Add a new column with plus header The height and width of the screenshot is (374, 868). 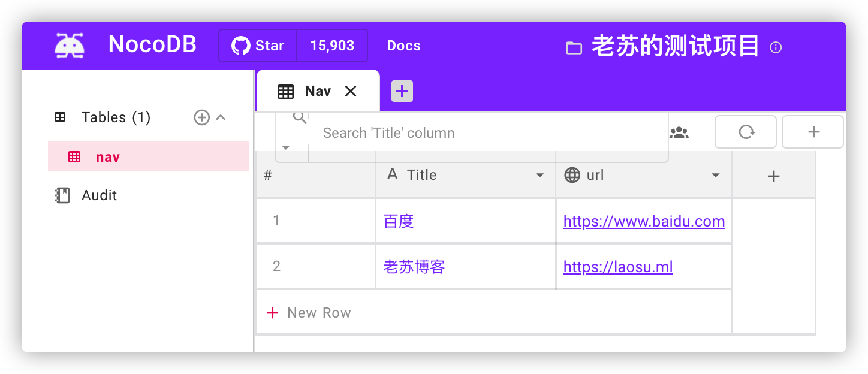[x=774, y=176]
